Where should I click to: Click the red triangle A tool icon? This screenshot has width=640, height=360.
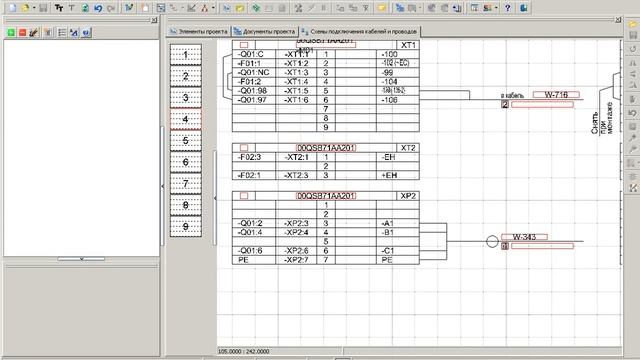(x=204, y=7)
